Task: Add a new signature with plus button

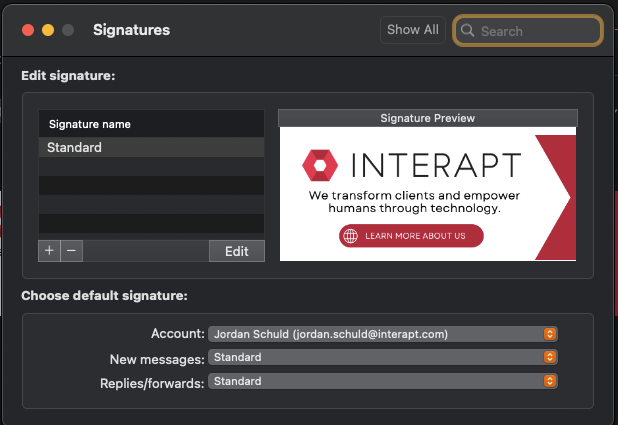Action: click(x=49, y=251)
